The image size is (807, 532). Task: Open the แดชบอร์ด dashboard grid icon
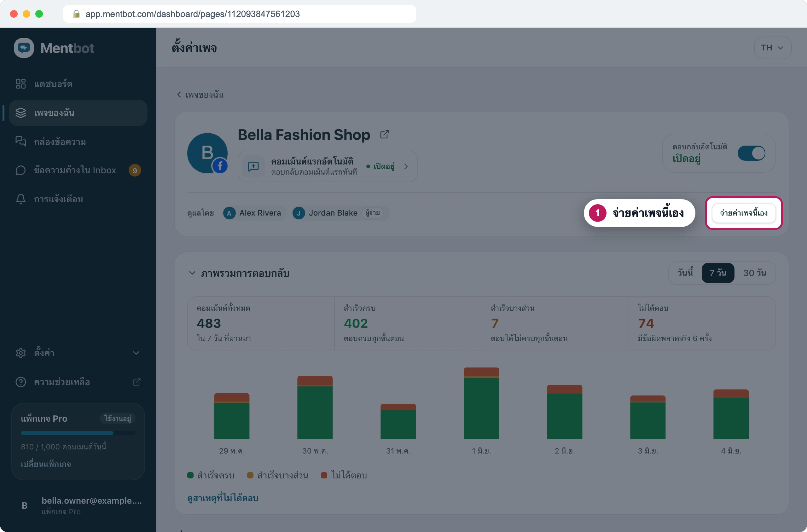[x=21, y=84]
